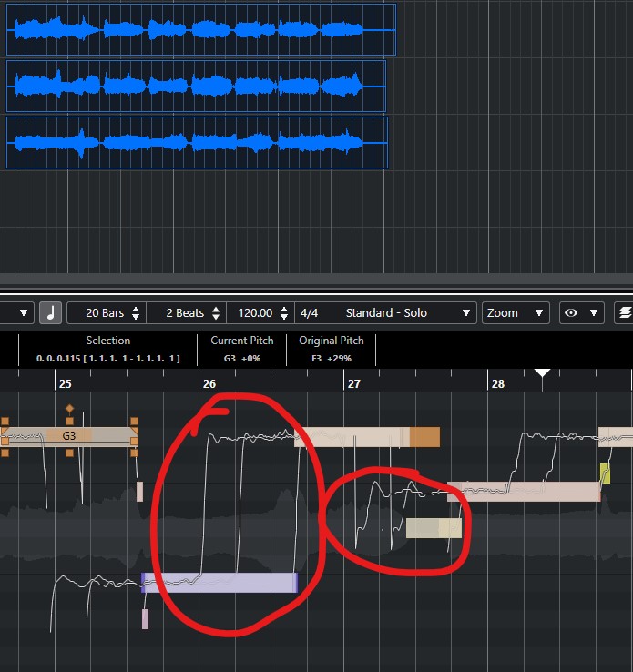Toggle the eye visibility icon

(x=570, y=313)
